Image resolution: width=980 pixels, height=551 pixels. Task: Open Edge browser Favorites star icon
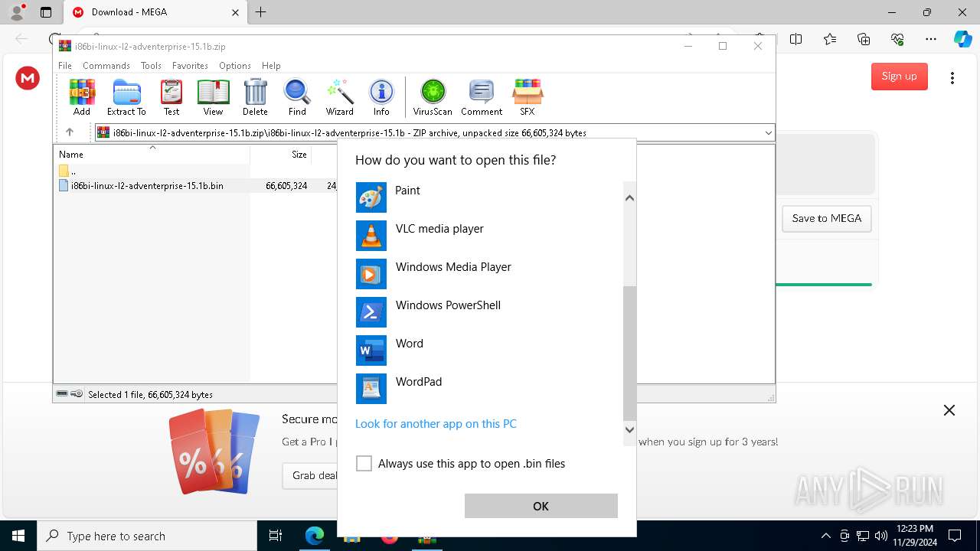[830, 39]
